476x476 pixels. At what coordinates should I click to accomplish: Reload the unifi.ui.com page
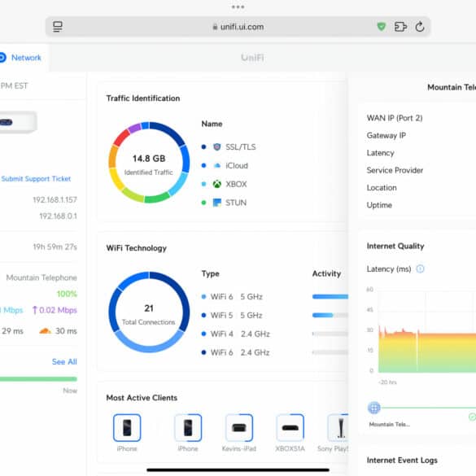pos(420,27)
